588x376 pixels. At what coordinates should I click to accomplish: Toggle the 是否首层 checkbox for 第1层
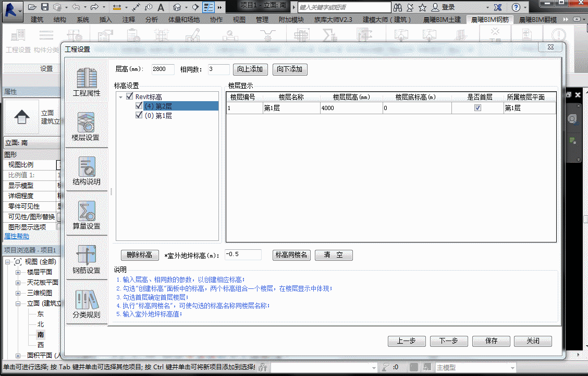coord(477,108)
